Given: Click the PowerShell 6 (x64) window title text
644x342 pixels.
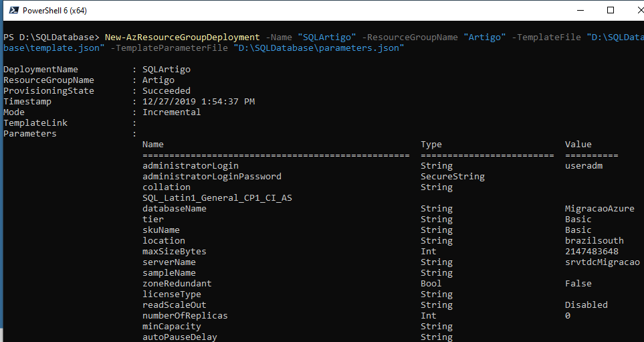Looking at the screenshot, I should tap(55, 11).
